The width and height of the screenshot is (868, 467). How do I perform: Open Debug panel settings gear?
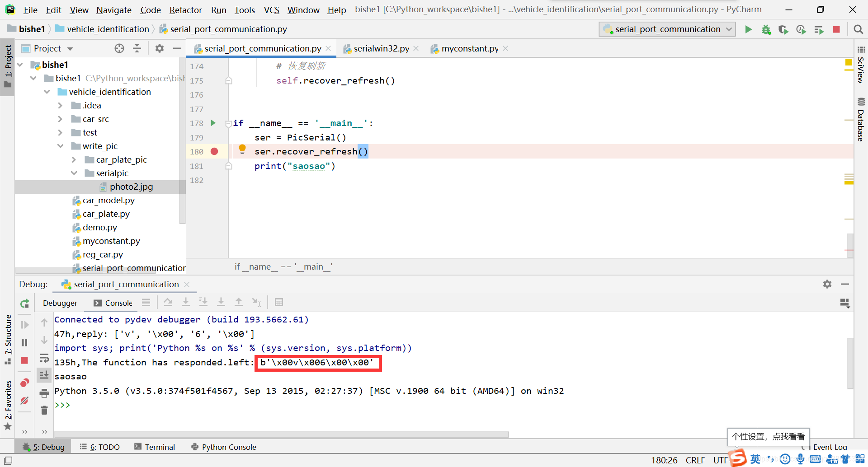827,284
